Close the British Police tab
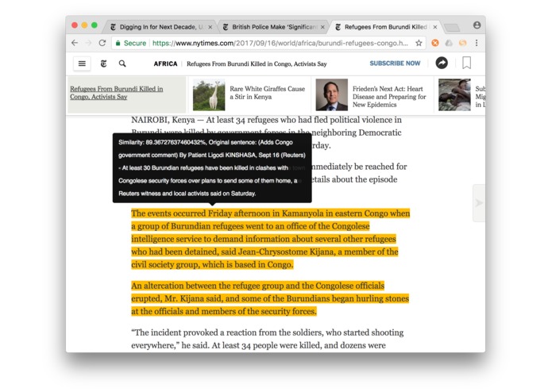This screenshot has height=392, width=552. click(322, 27)
